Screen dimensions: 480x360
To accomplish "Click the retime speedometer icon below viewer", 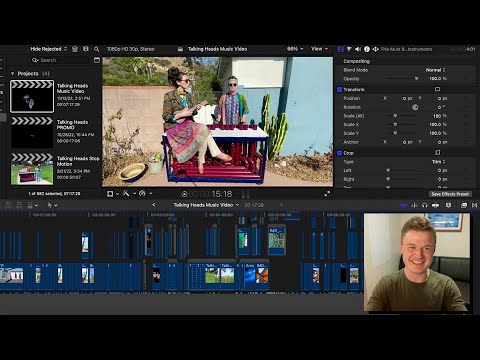I will pyautogui.click(x=142, y=193).
